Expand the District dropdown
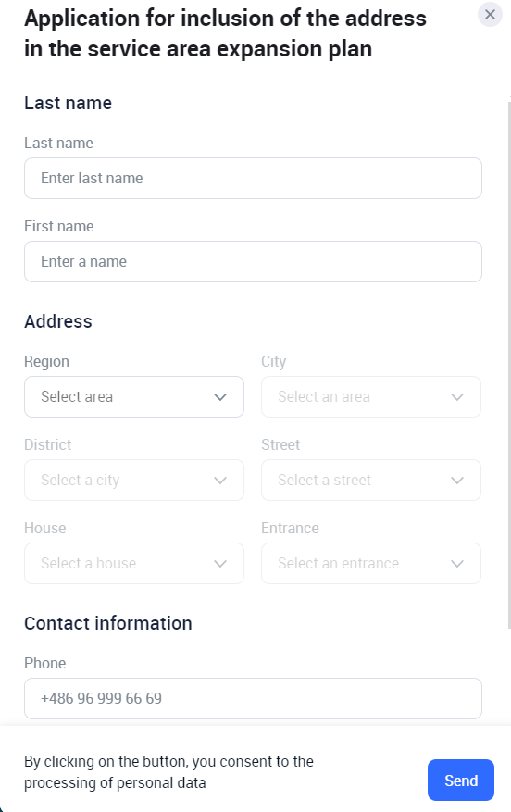511x812 pixels. tap(134, 480)
